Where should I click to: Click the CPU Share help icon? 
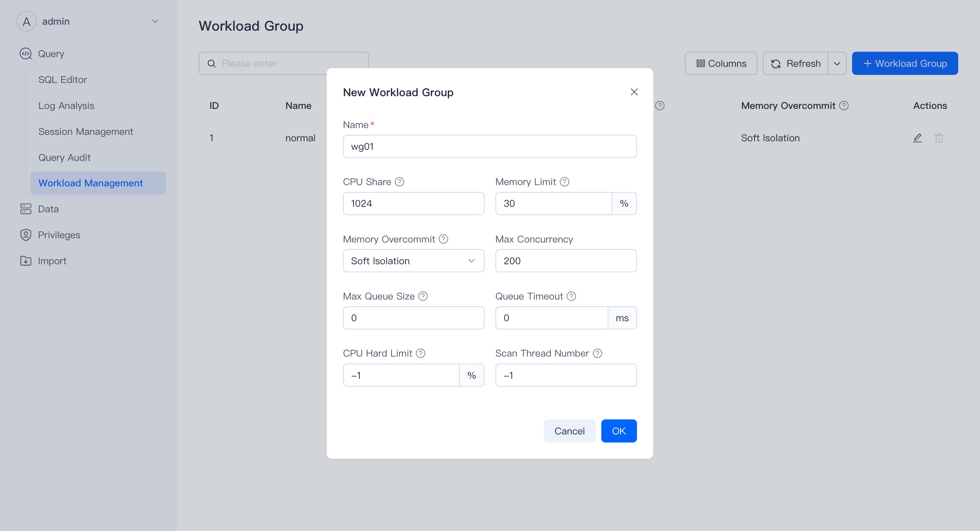pyautogui.click(x=399, y=182)
